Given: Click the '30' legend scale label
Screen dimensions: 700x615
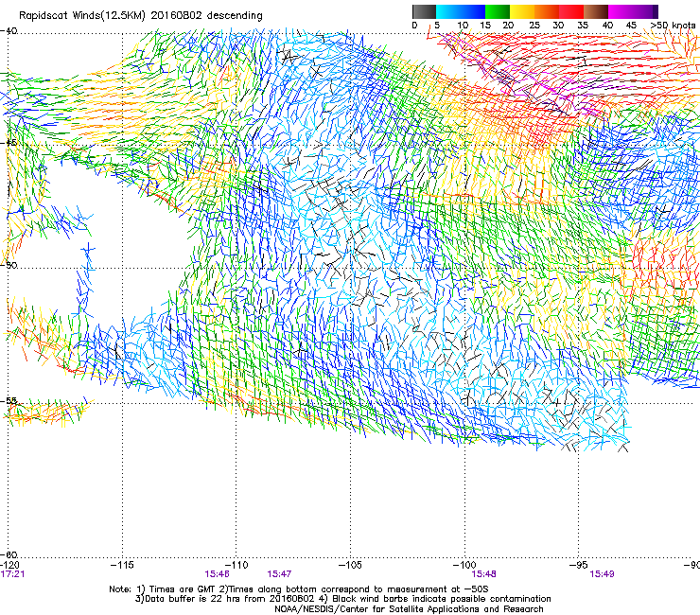Looking at the screenshot, I should pyautogui.click(x=558, y=25).
